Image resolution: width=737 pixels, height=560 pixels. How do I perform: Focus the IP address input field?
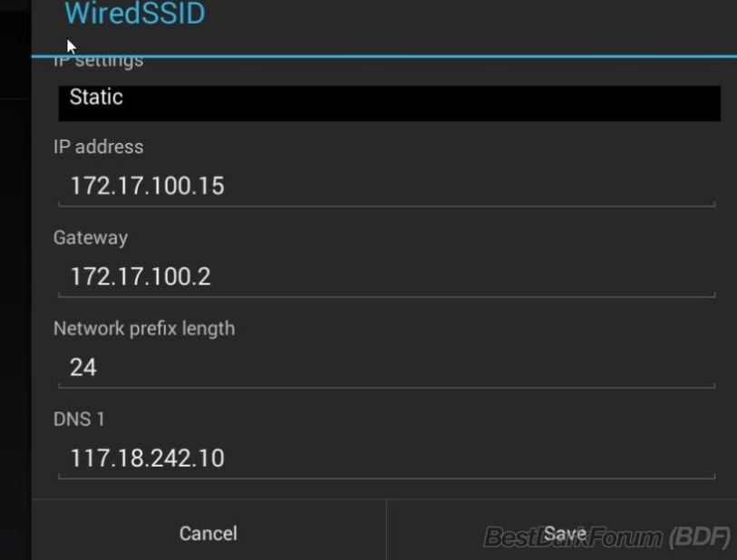[x=386, y=187]
